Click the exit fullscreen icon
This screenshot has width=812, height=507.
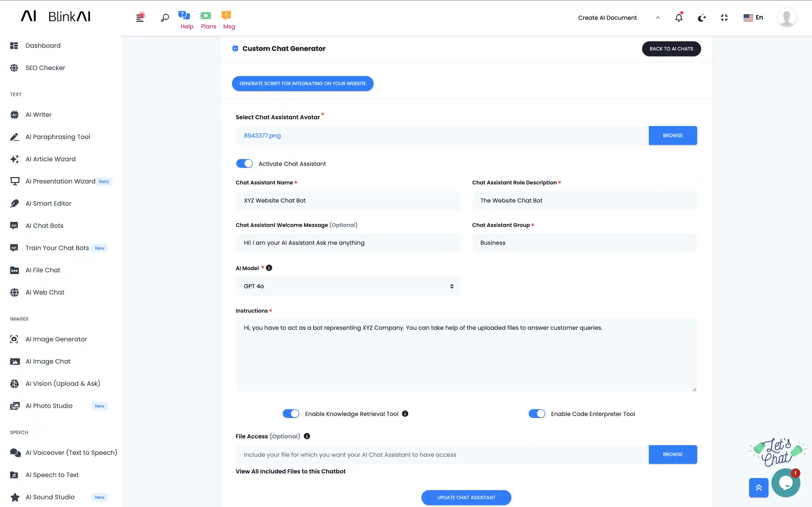coord(724,18)
